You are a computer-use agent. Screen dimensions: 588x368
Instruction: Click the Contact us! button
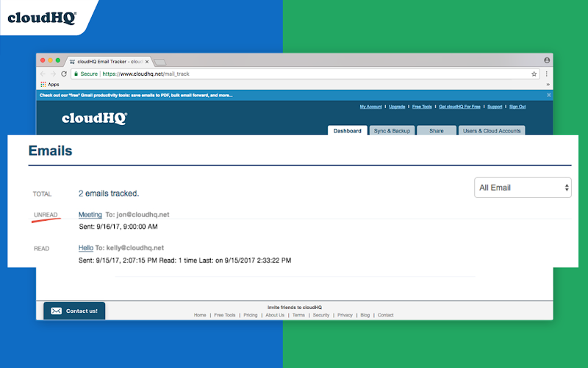click(x=74, y=311)
